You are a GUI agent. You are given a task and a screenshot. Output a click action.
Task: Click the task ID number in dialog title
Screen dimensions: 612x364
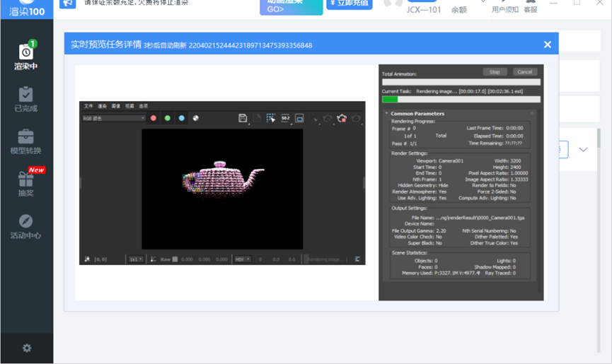(250, 45)
